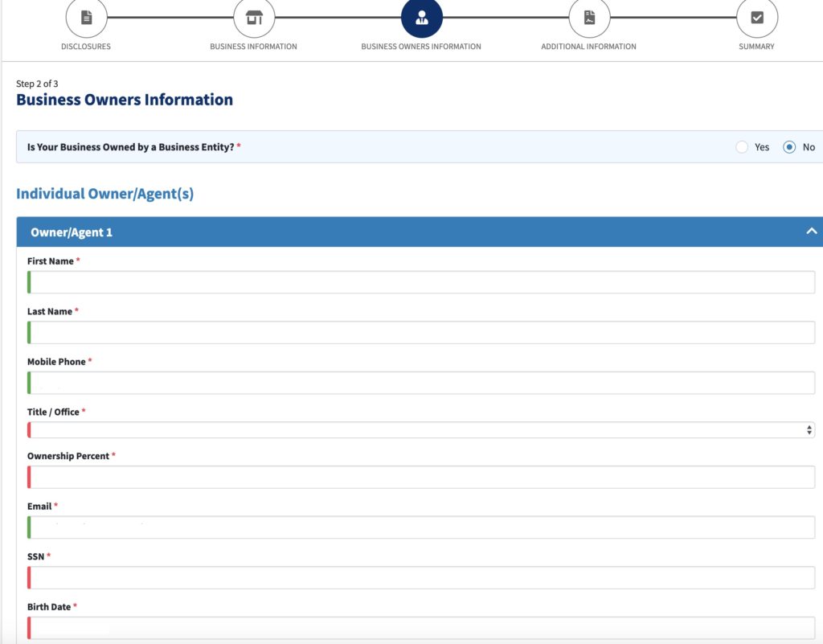Image resolution: width=823 pixels, height=644 pixels.
Task: Click the Business Information storefront icon
Action: coord(254,17)
